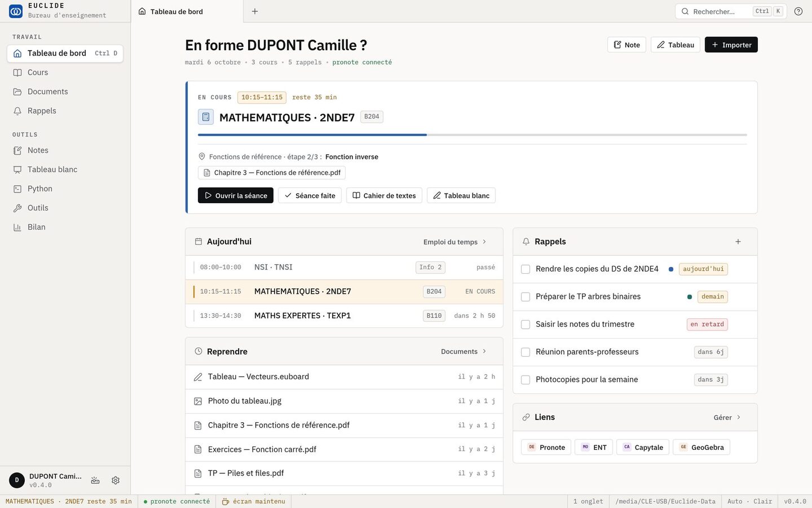812x508 pixels.
Task: Click the GeoGebra GE badge icon
Action: 683,447
